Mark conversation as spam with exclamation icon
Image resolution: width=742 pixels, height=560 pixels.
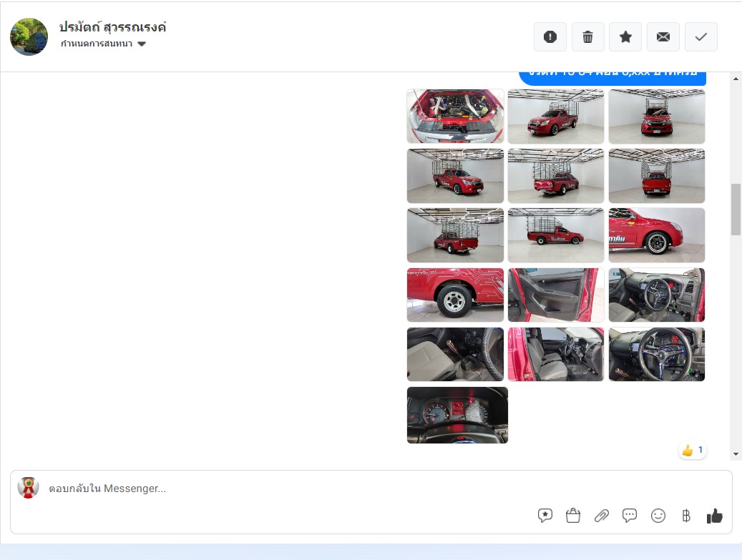[550, 37]
